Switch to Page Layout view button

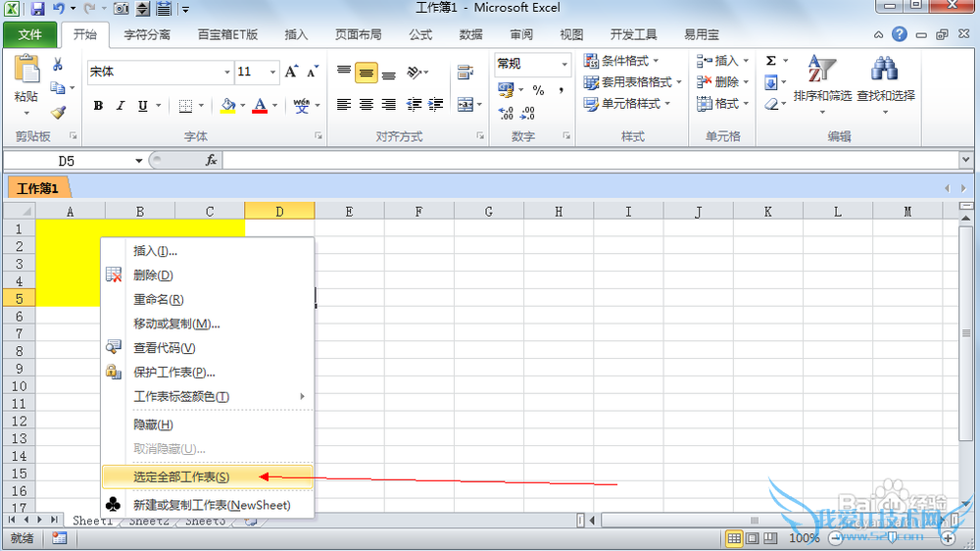point(753,538)
